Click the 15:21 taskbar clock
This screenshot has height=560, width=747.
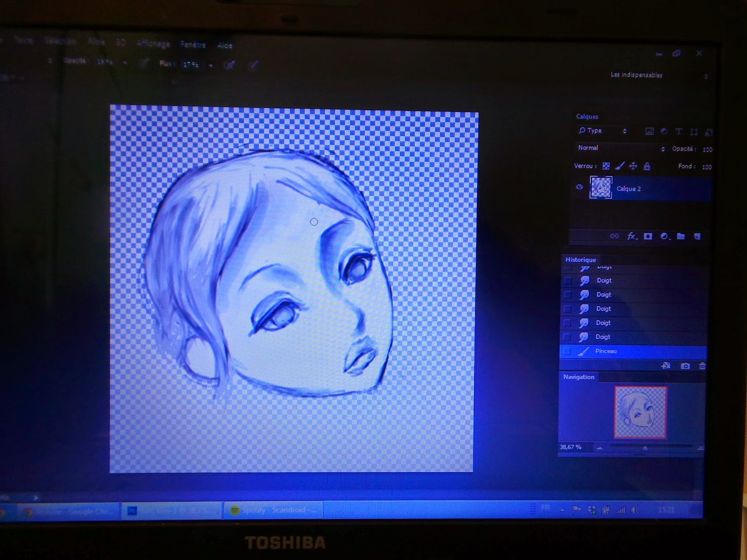tap(666, 510)
